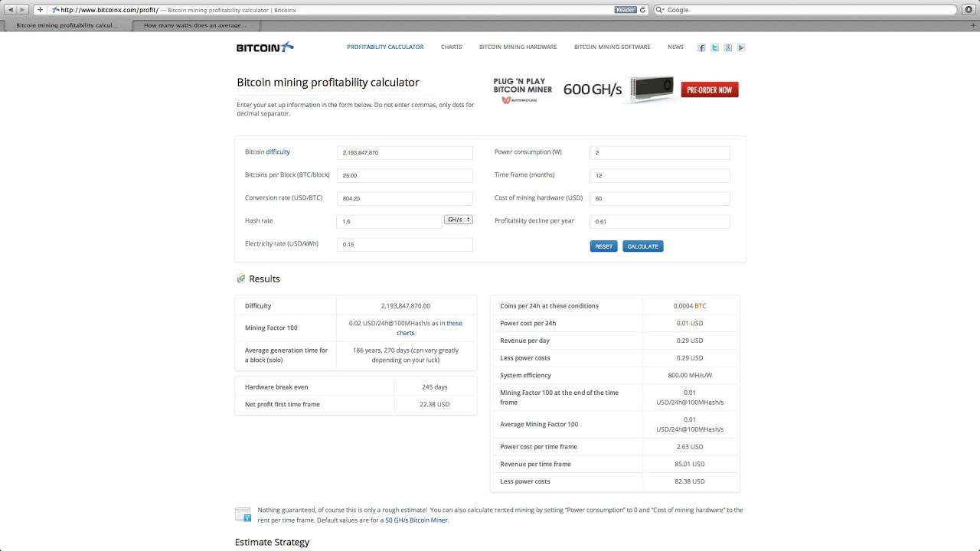
Task: Select the '2,193,847,870.00' difficulty result
Action: click(x=406, y=306)
